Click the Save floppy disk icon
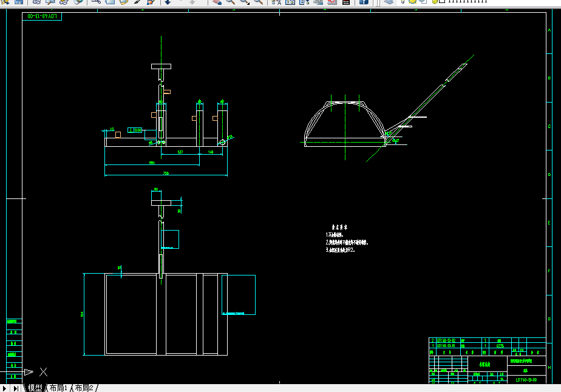 19,2
